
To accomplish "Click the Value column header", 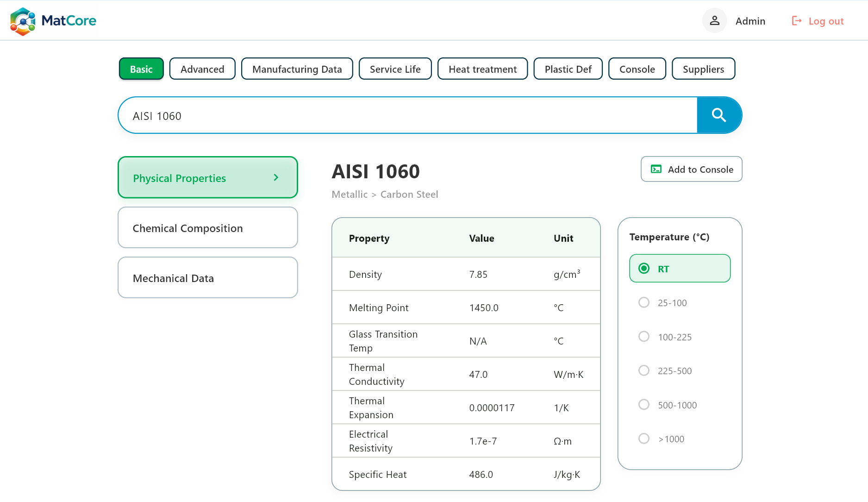I will pyautogui.click(x=481, y=238).
